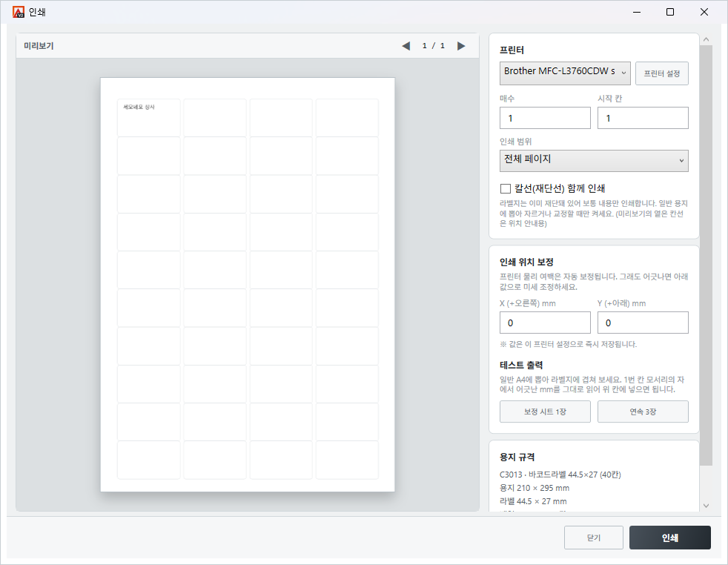Select the first label cell 세오네모 상사
The image size is (728, 565).
[x=148, y=117]
